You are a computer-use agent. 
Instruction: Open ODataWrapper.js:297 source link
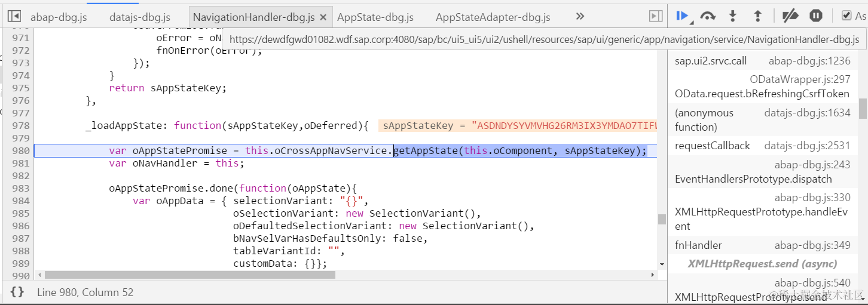(x=800, y=79)
